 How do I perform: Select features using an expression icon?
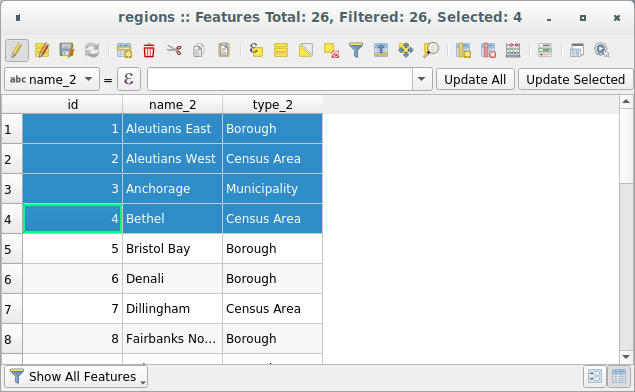point(256,51)
